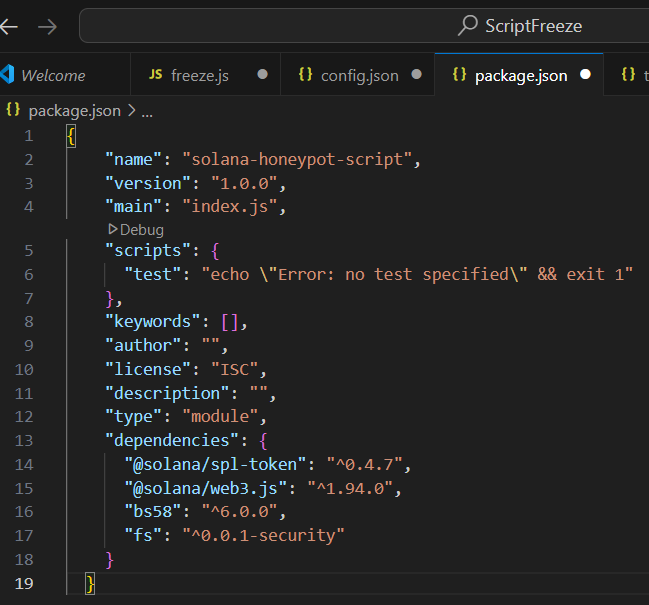
Task: Go forward with the right arrow
Action: click(x=47, y=27)
